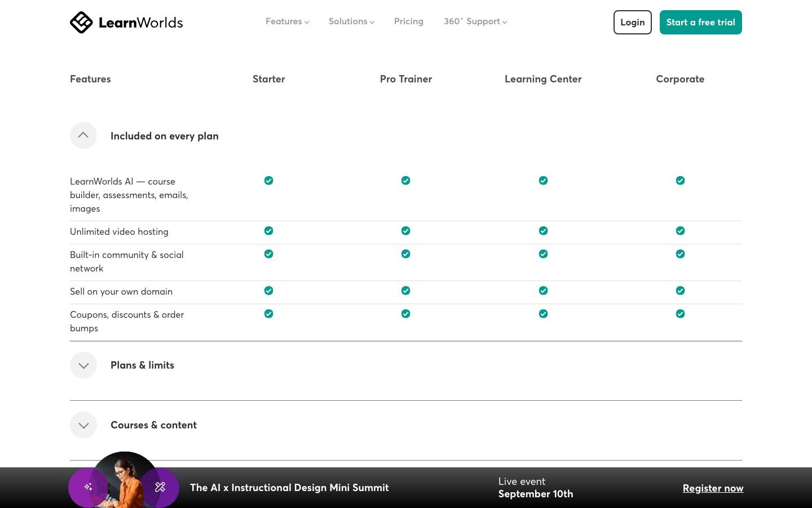Screen dimensions: 812x508
Task: Open the 360° Support menu
Action: (475, 21)
